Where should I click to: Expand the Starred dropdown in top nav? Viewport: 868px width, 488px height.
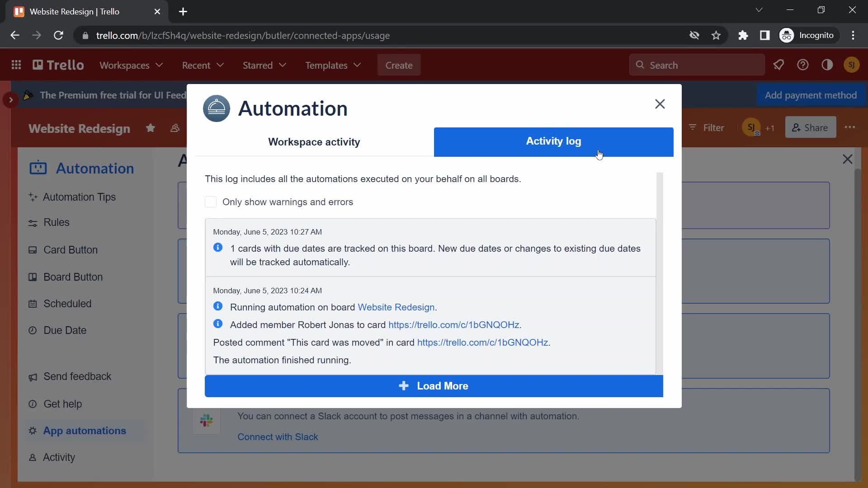point(264,65)
